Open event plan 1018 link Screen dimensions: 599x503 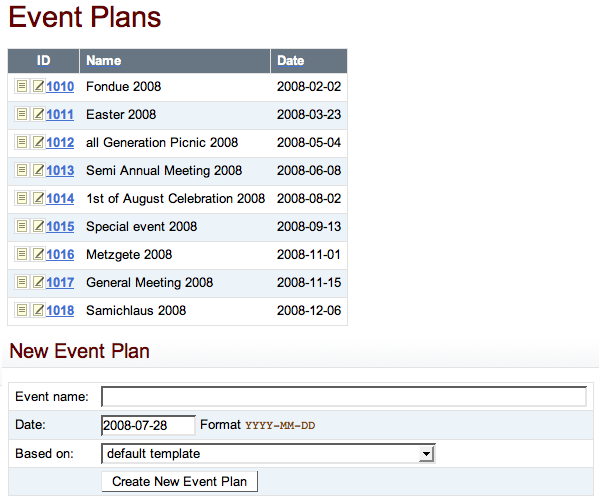60,311
